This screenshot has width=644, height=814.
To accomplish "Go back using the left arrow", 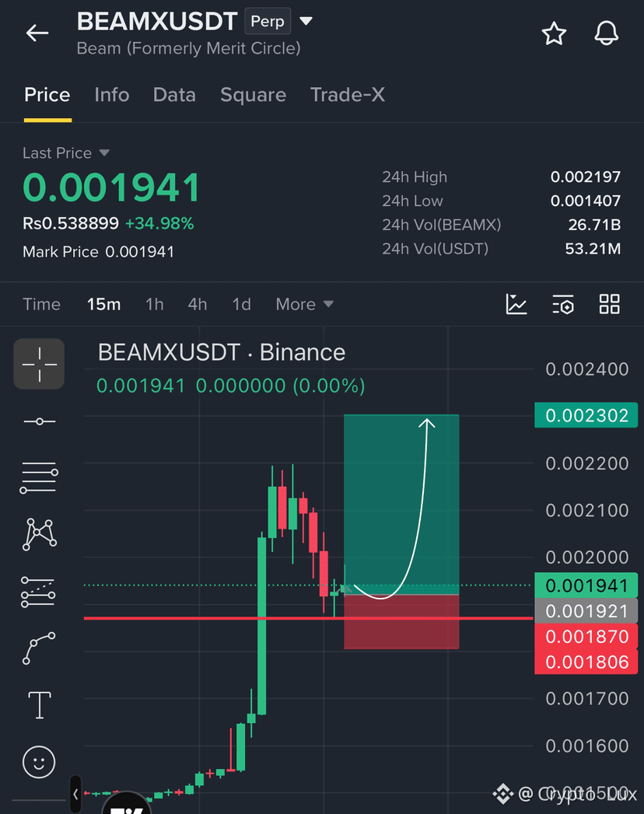I will [x=37, y=33].
